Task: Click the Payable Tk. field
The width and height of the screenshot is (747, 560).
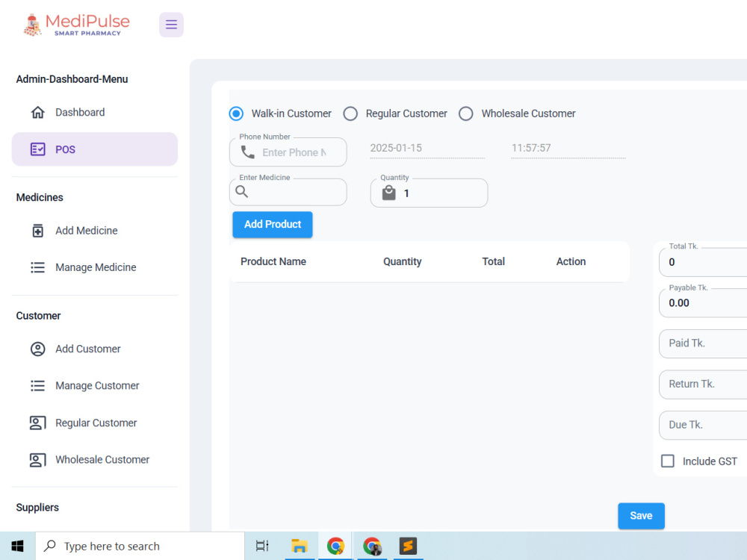Action: pos(703,303)
